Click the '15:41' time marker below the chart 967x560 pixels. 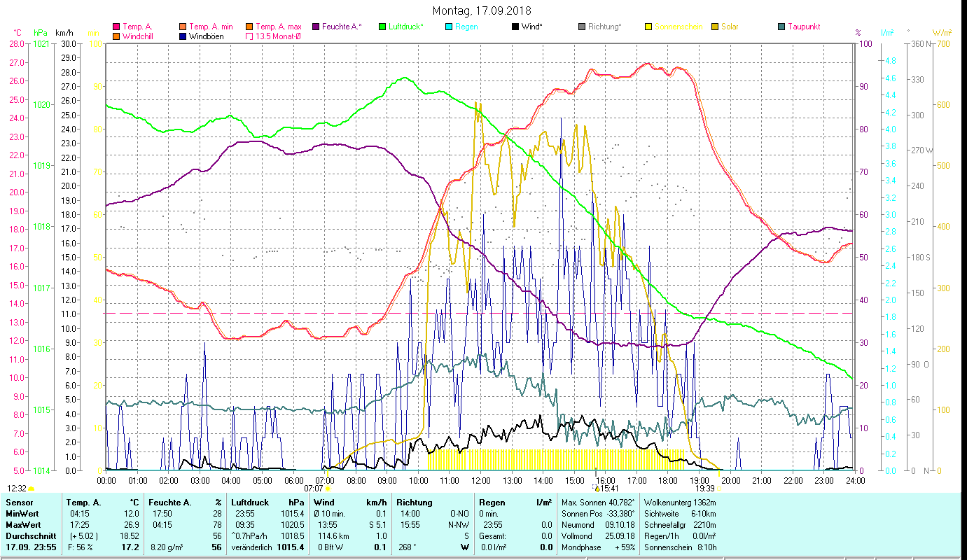point(608,489)
